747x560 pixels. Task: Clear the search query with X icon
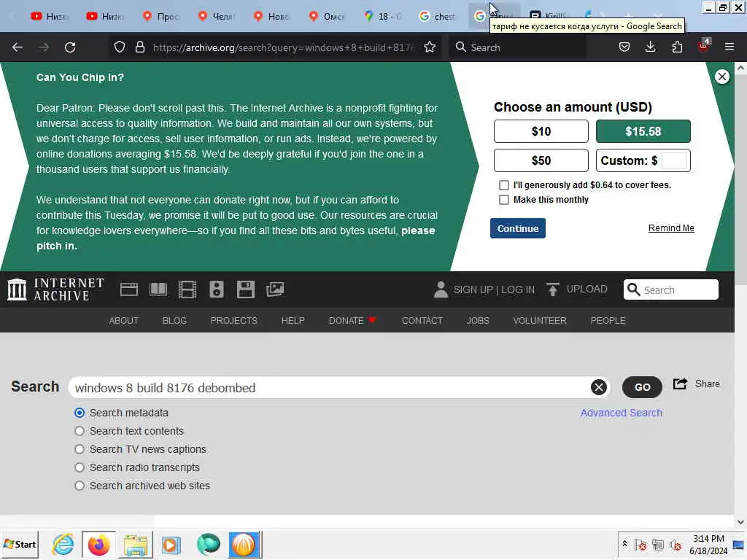click(599, 387)
